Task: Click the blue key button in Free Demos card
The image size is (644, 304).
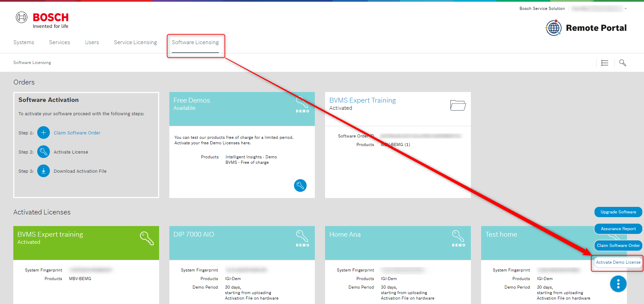Action: [300, 185]
